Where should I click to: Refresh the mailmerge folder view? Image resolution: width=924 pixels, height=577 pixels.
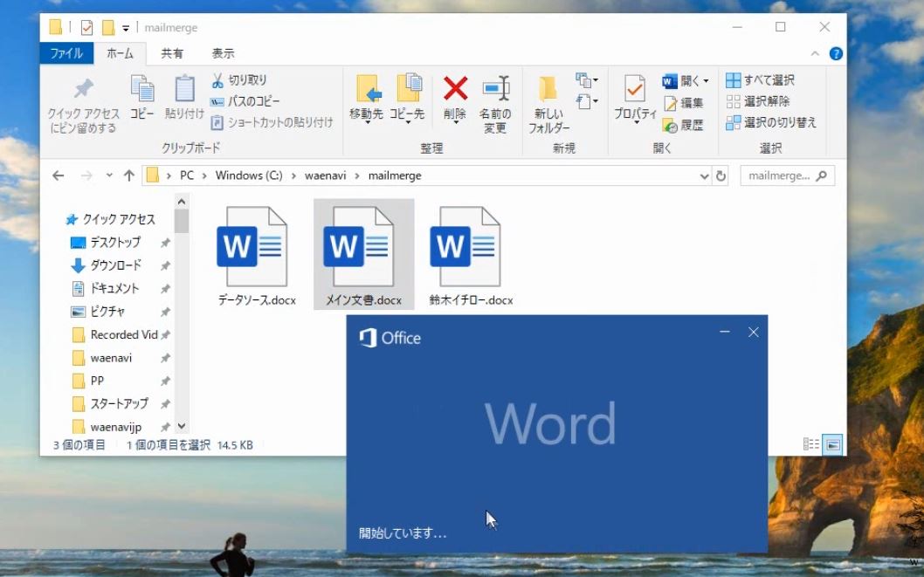click(x=721, y=175)
